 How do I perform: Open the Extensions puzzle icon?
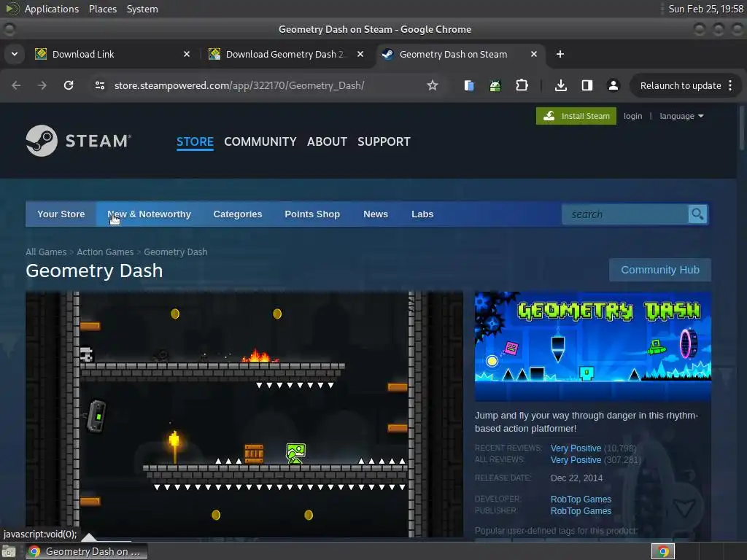click(522, 85)
